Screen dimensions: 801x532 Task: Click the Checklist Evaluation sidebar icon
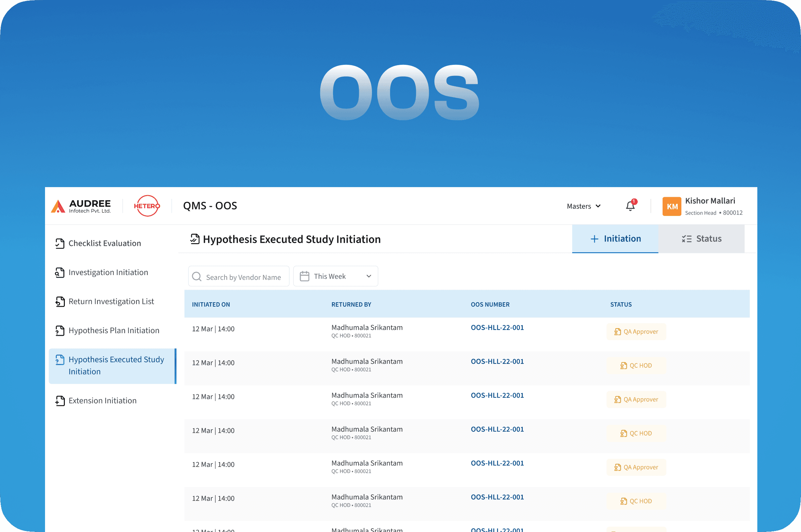tap(60, 243)
